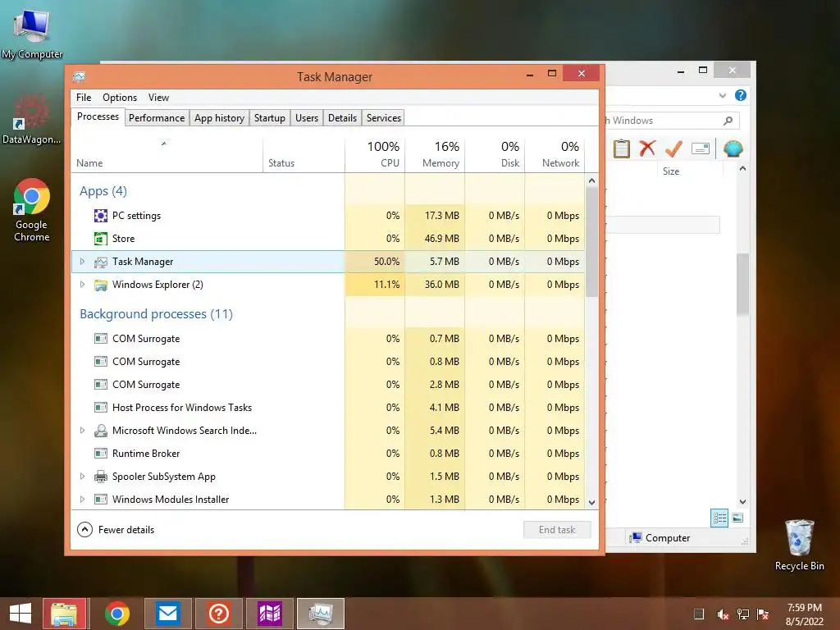Click the muted volume tray icon

pyautogui.click(x=723, y=614)
